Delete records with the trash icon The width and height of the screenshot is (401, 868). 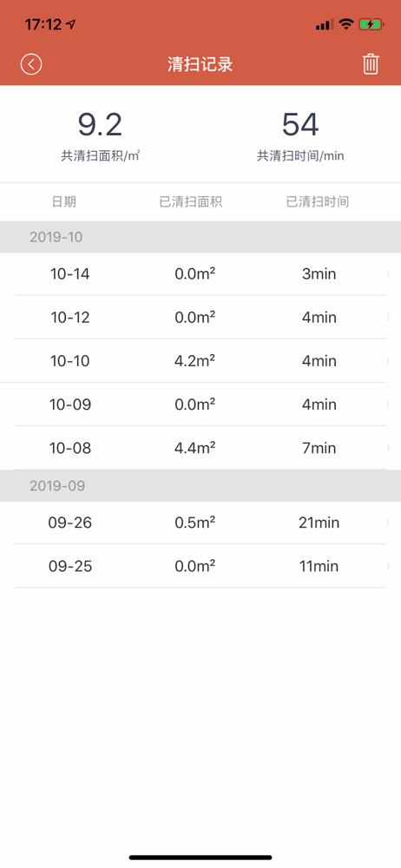[371, 64]
